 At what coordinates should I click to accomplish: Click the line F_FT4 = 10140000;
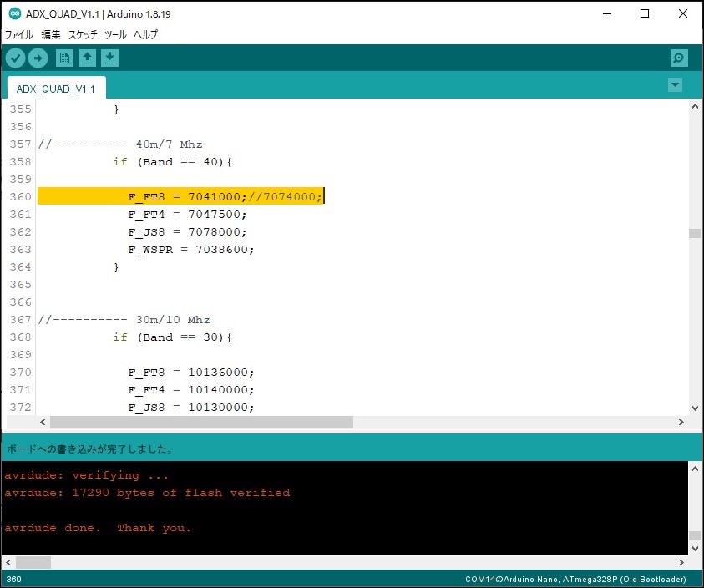pos(190,389)
